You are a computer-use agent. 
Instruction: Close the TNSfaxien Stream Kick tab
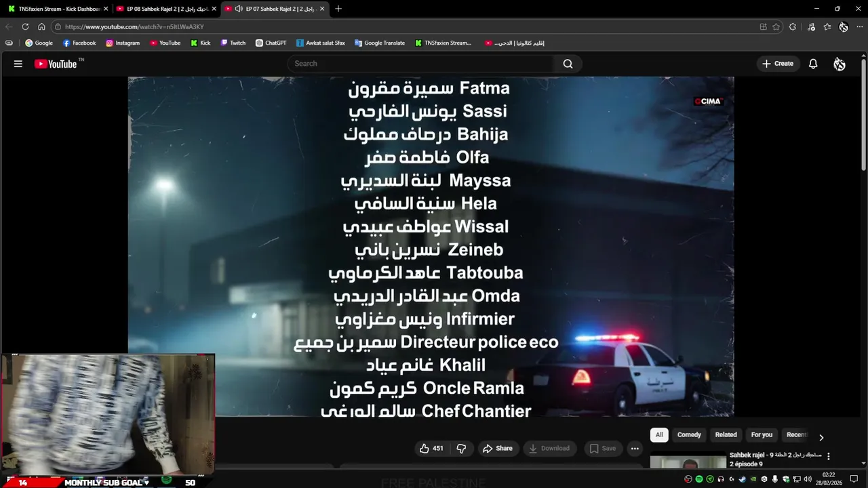[106, 9]
